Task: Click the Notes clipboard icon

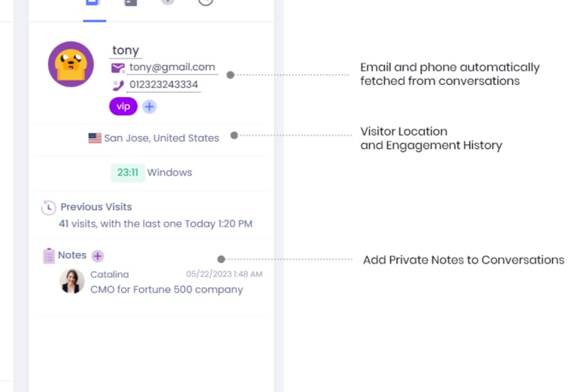Action: pos(49,255)
